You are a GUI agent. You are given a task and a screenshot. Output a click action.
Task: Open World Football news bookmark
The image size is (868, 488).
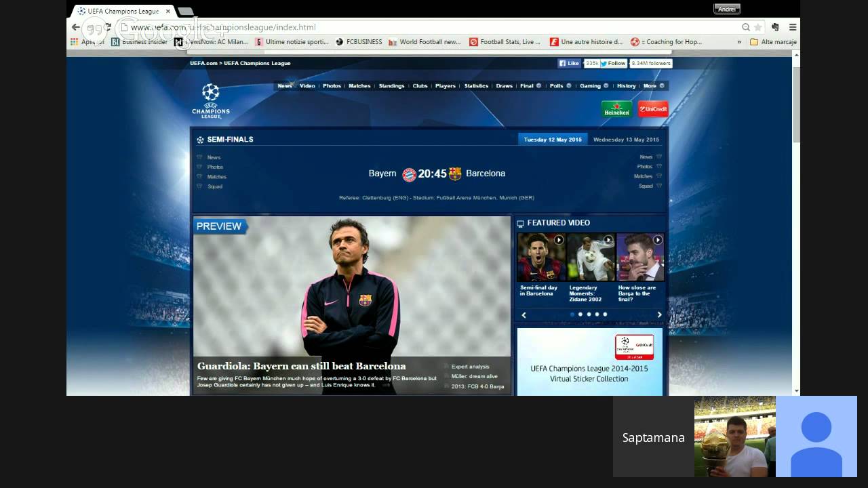pyautogui.click(x=425, y=41)
